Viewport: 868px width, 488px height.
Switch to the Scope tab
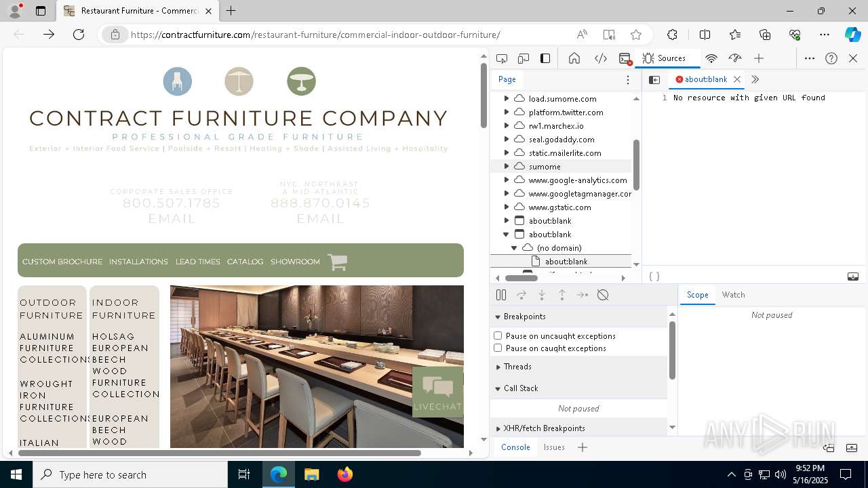697,295
